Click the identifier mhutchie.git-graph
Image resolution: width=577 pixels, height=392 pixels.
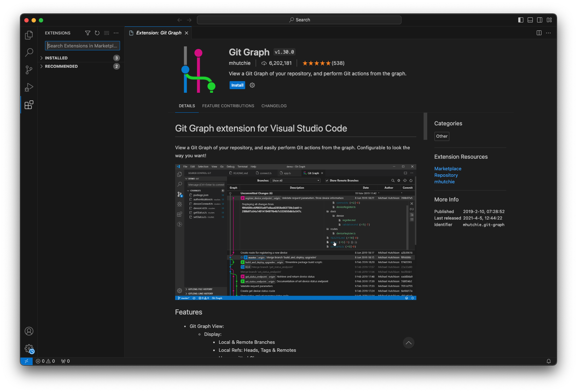pos(483,225)
